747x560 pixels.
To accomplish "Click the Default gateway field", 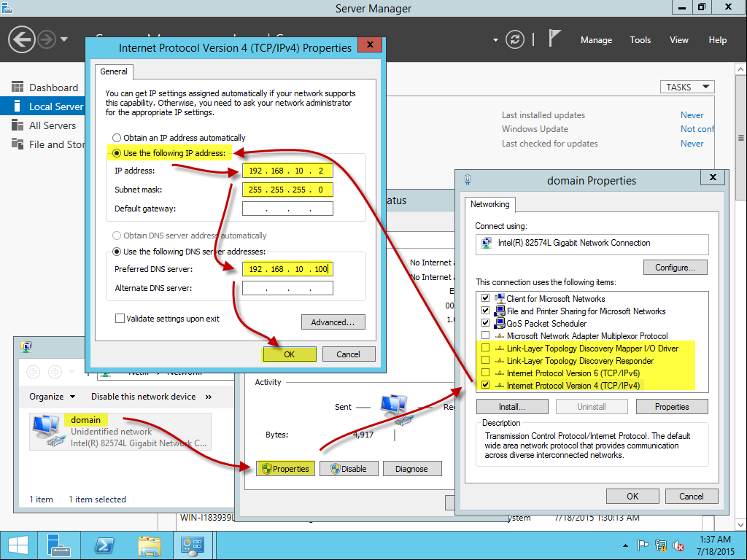I will pyautogui.click(x=287, y=209).
